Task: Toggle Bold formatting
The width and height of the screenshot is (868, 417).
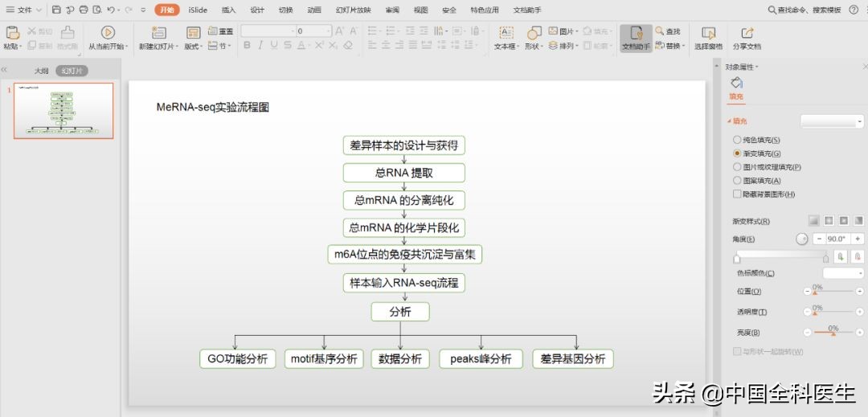Action: tap(248, 45)
